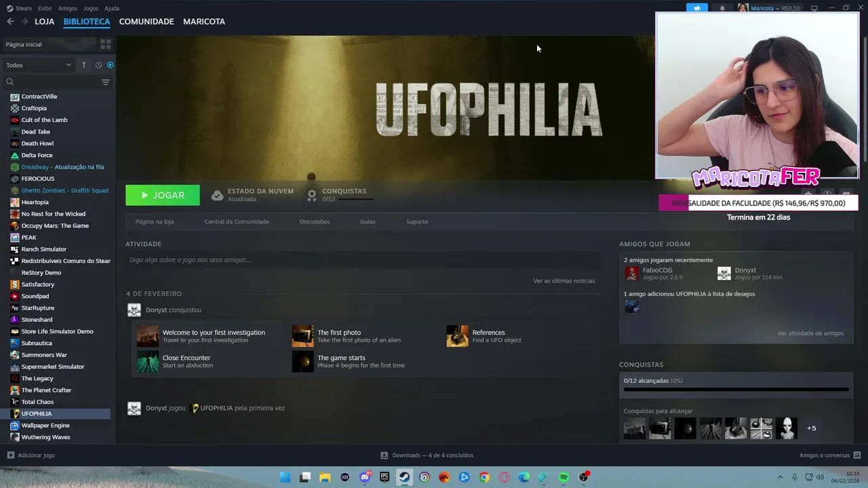The image size is (868, 488).
Task: Open the Exibir menu
Action: tap(45, 8)
